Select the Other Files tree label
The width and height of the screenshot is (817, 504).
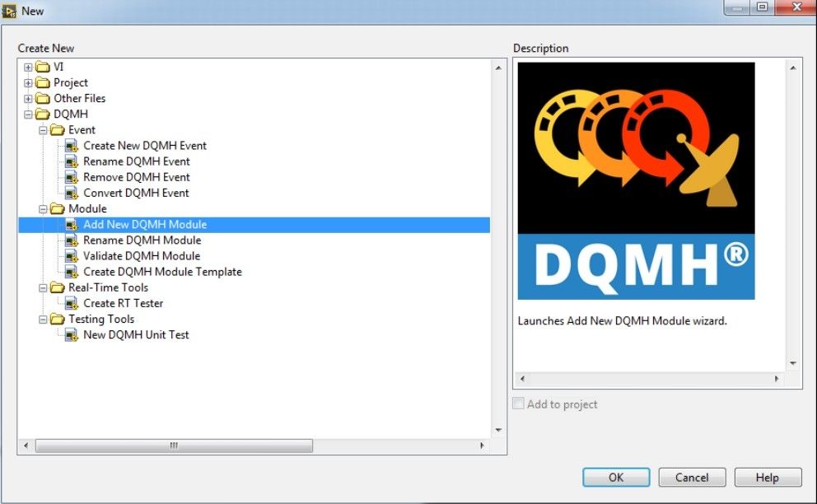coord(79,99)
